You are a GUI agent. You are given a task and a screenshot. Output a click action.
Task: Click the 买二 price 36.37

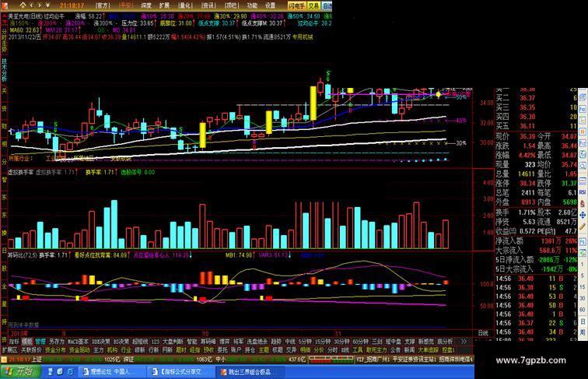tap(527, 98)
